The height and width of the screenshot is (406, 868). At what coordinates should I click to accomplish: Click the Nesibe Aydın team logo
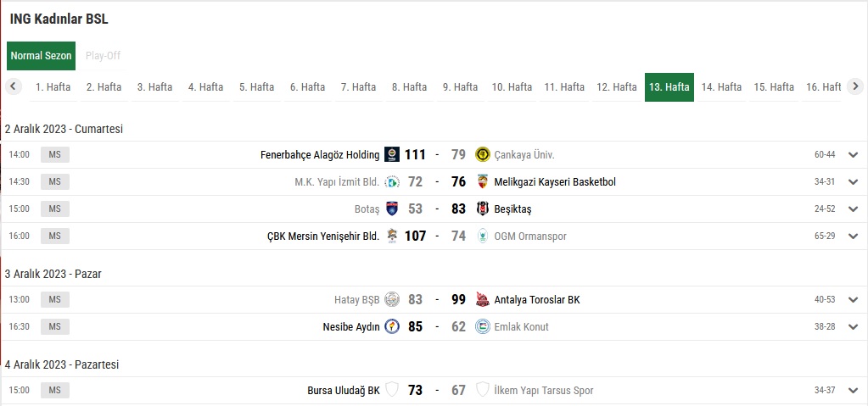pyautogui.click(x=392, y=326)
